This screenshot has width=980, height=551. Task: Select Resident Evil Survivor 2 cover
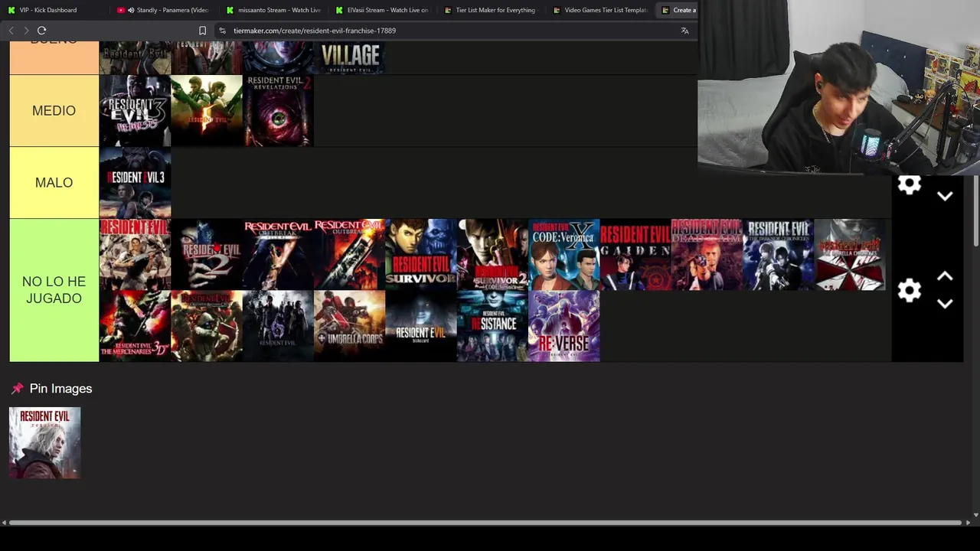click(492, 255)
